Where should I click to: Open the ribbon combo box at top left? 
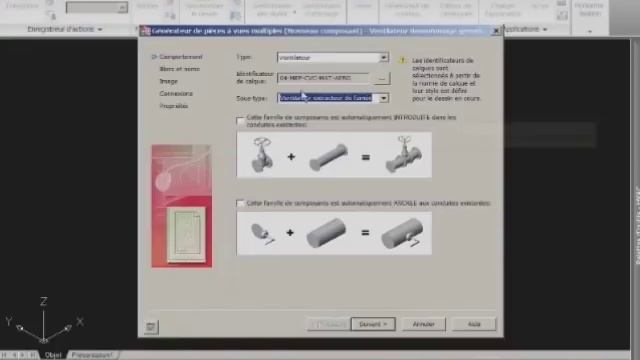coord(97,7)
